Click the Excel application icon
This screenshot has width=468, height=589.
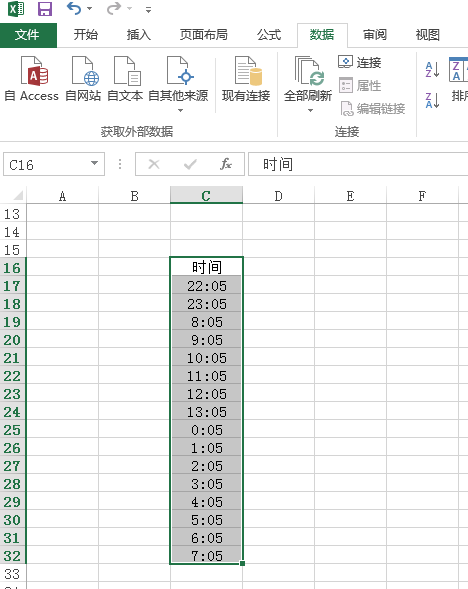(16, 9)
